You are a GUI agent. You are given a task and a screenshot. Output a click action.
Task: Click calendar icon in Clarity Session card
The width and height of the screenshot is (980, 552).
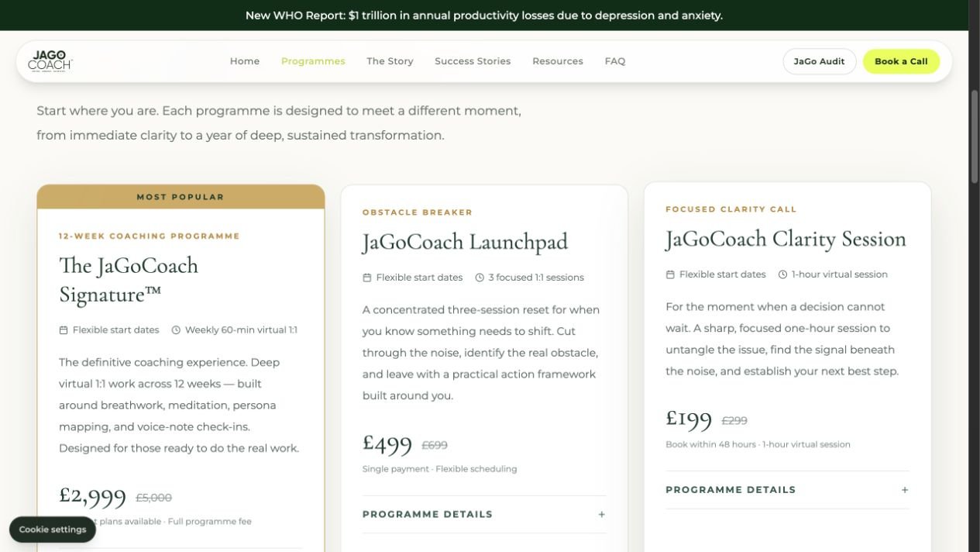670,274
